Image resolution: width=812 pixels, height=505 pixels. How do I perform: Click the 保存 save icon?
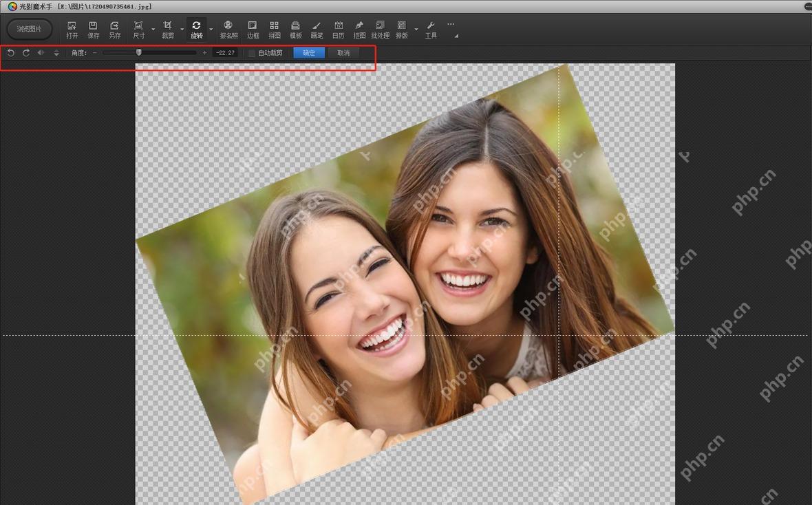click(x=93, y=30)
